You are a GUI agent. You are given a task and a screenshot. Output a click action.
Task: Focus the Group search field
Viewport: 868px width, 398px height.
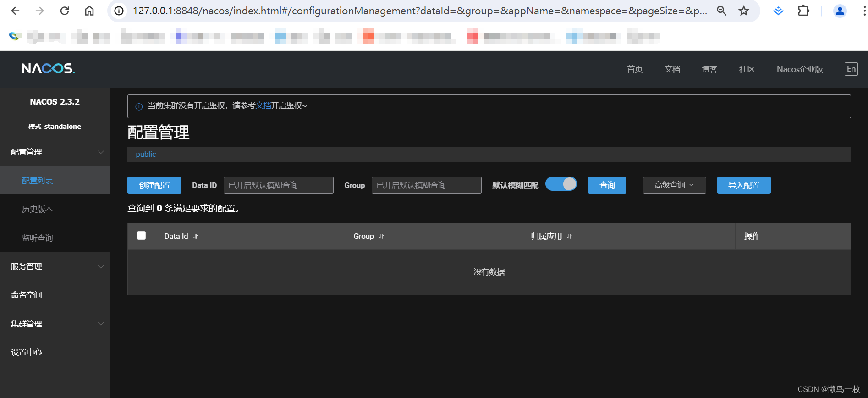(427, 185)
